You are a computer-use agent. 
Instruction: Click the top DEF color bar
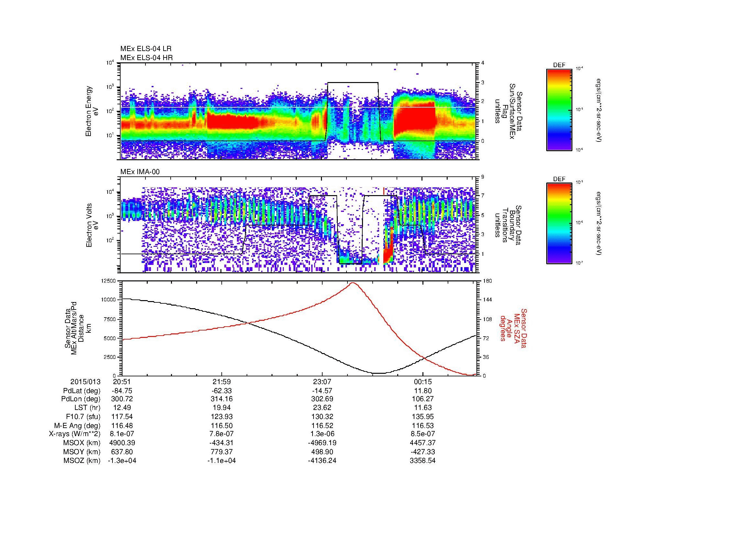[x=559, y=110]
